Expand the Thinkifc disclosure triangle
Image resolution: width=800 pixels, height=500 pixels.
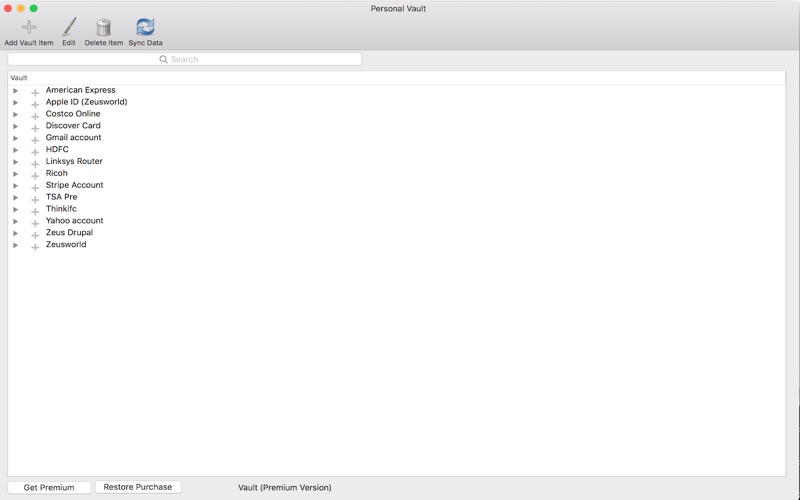15,210
